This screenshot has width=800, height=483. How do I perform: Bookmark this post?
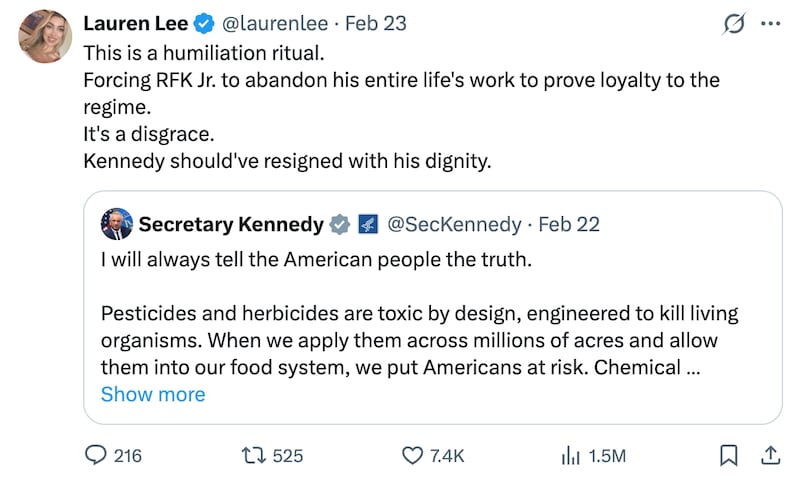(729, 455)
